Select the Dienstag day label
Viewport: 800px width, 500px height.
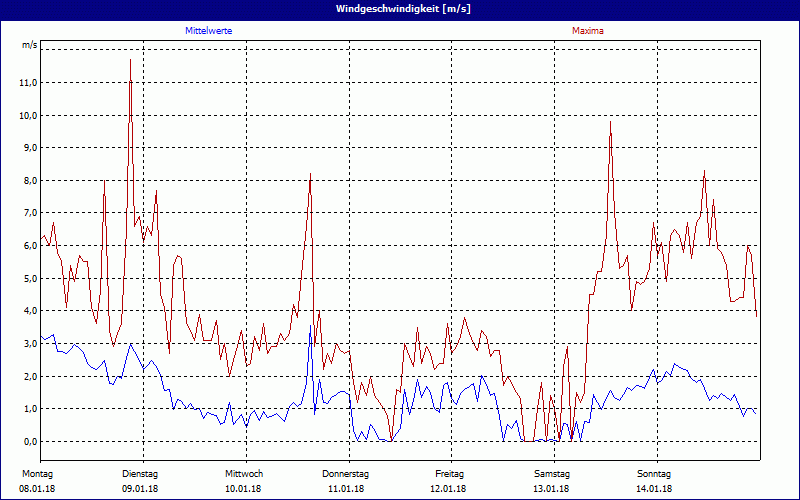[x=140, y=473]
